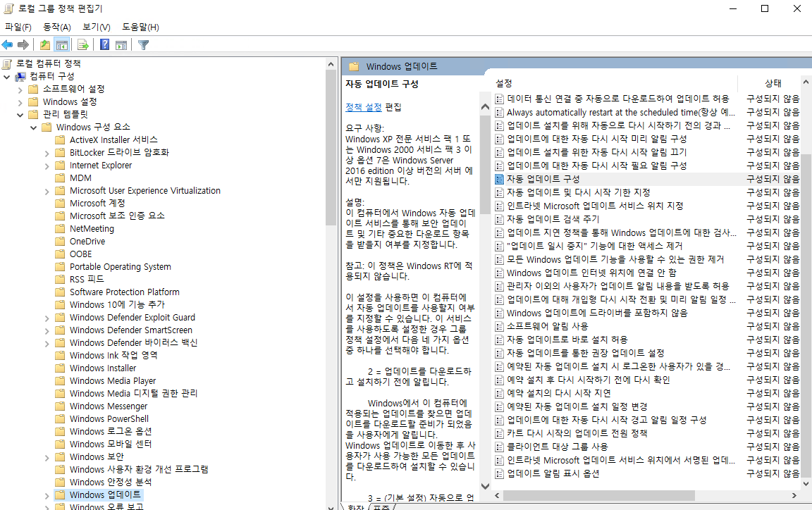Click the Forward arrow toolbar icon
The width and height of the screenshot is (812, 510).
coord(23,45)
